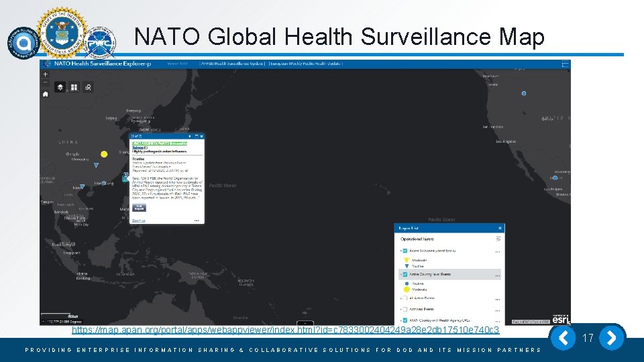
Task: Click Operational layers heading
Action: (417, 239)
